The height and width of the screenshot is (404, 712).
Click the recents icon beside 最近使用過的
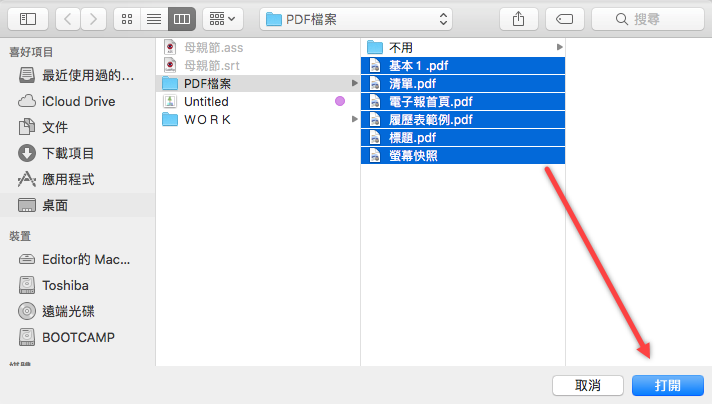coord(27,75)
